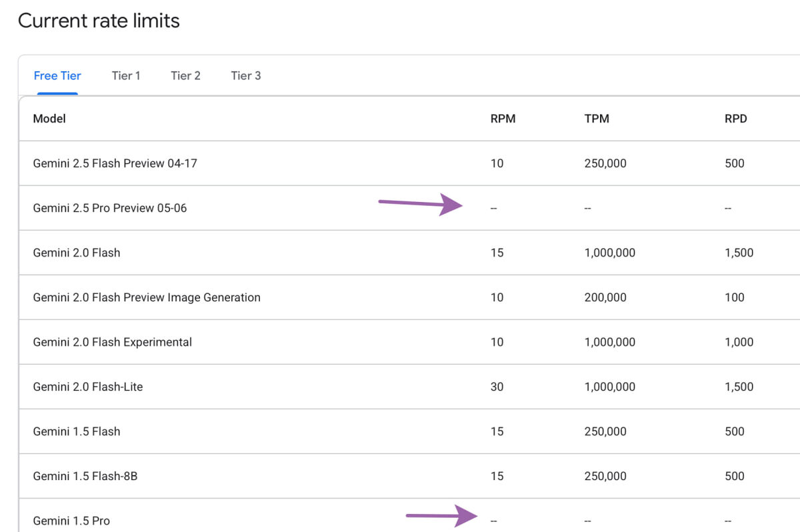
Task: Show the Tier 3 rate limits
Action: tap(246, 75)
